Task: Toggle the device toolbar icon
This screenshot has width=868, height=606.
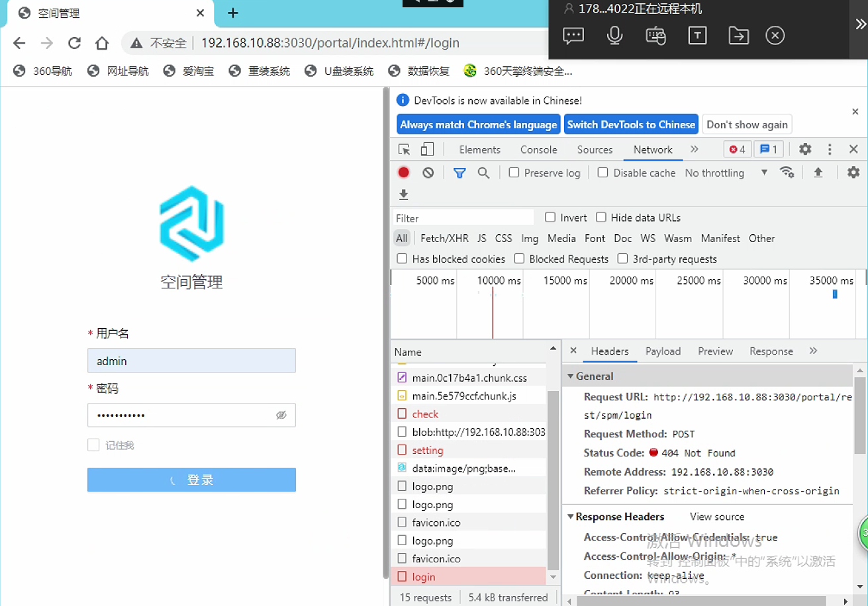Action: pyautogui.click(x=427, y=150)
